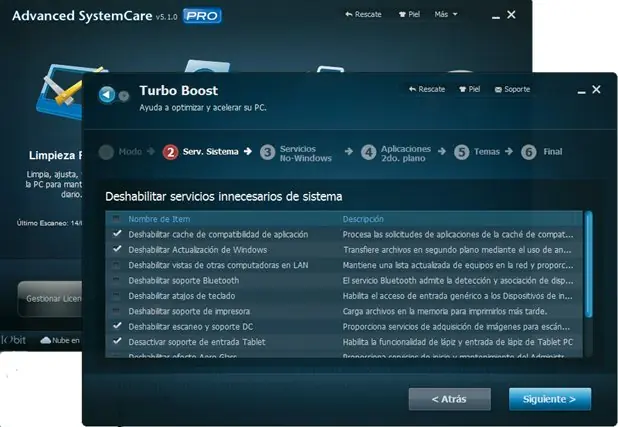This screenshot has height=427, width=618.
Task: Uncheck Desactivar soporte de entrada Tablet
Action: 117,341
